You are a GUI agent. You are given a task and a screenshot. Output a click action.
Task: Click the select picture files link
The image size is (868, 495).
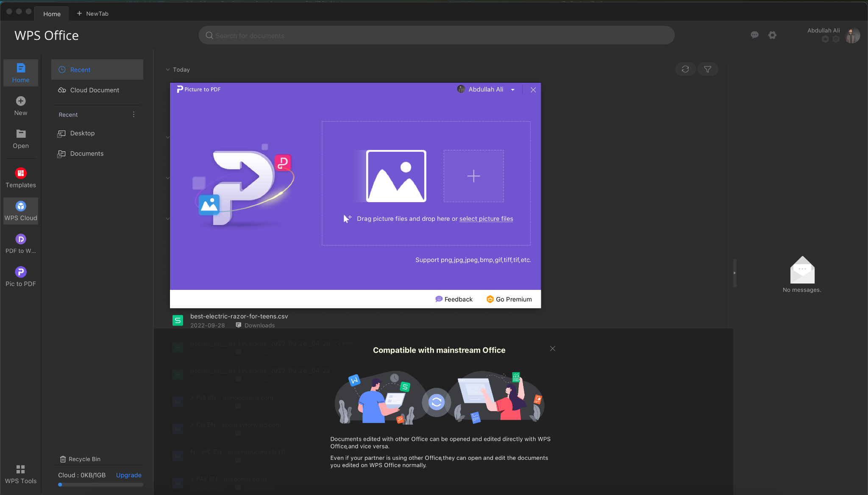486,219
